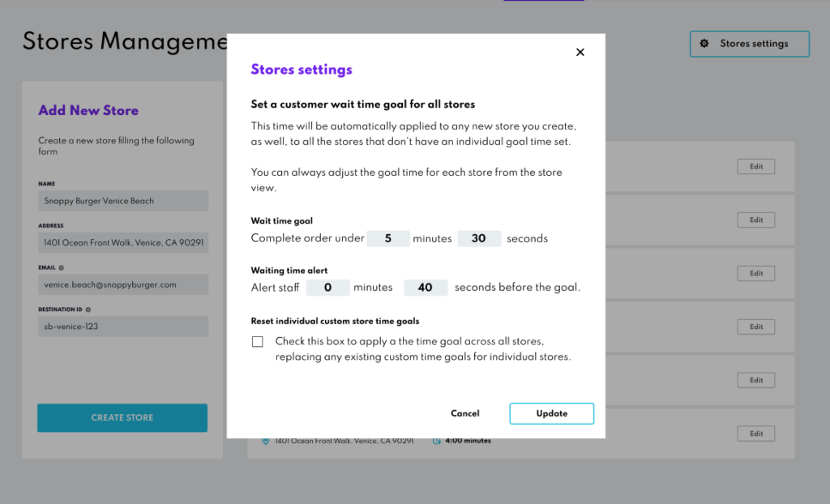830x504 pixels.
Task: Click the gear icon in Stores settings button
Action: [704, 44]
